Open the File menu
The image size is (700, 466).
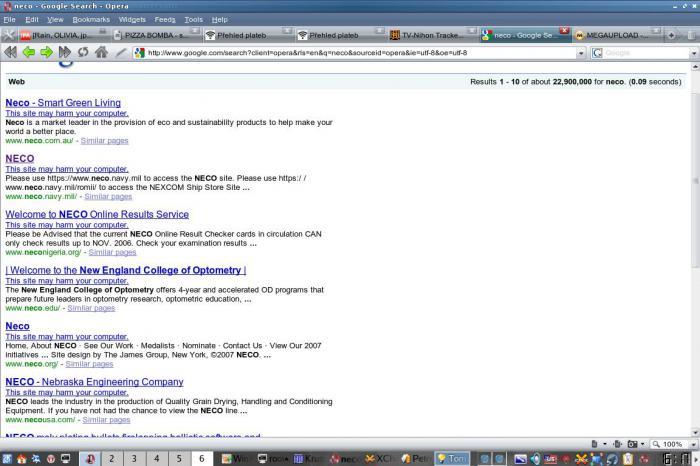click(9, 20)
